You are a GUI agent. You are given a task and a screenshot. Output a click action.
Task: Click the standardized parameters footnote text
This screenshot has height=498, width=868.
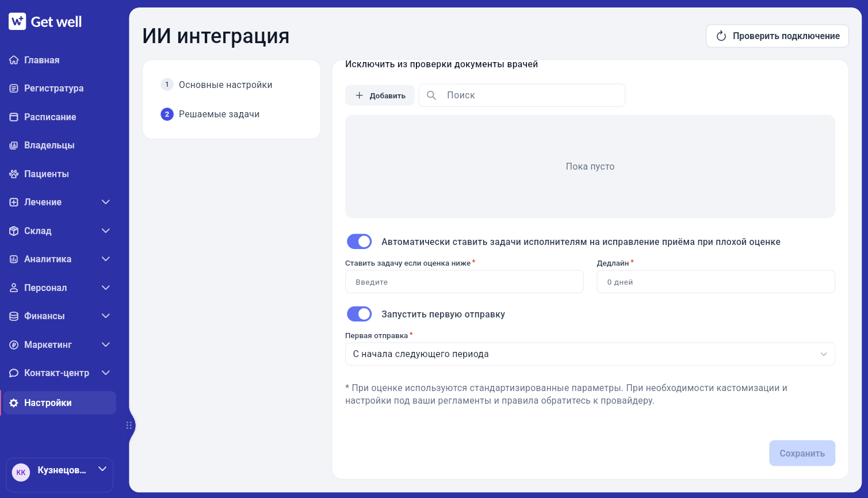pos(566,394)
